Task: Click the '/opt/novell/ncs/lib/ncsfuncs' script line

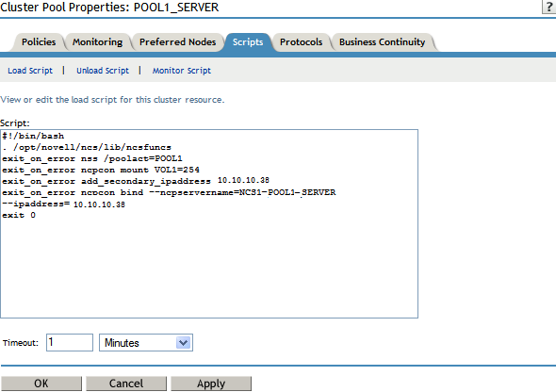Action: 87,147
